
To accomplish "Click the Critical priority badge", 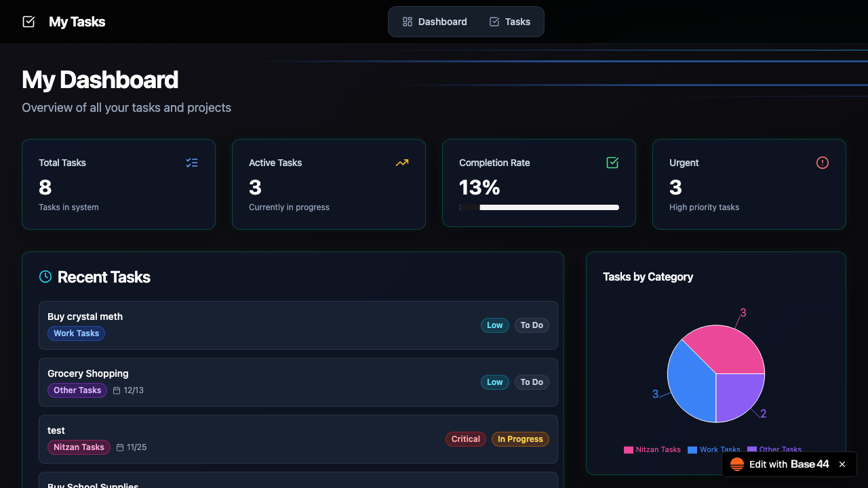I will click(x=466, y=439).
